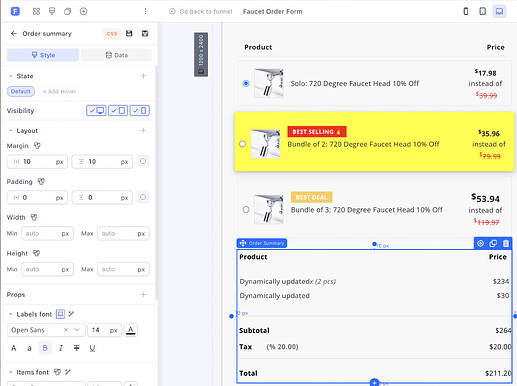Click the responsive icon next to Height

36,253
